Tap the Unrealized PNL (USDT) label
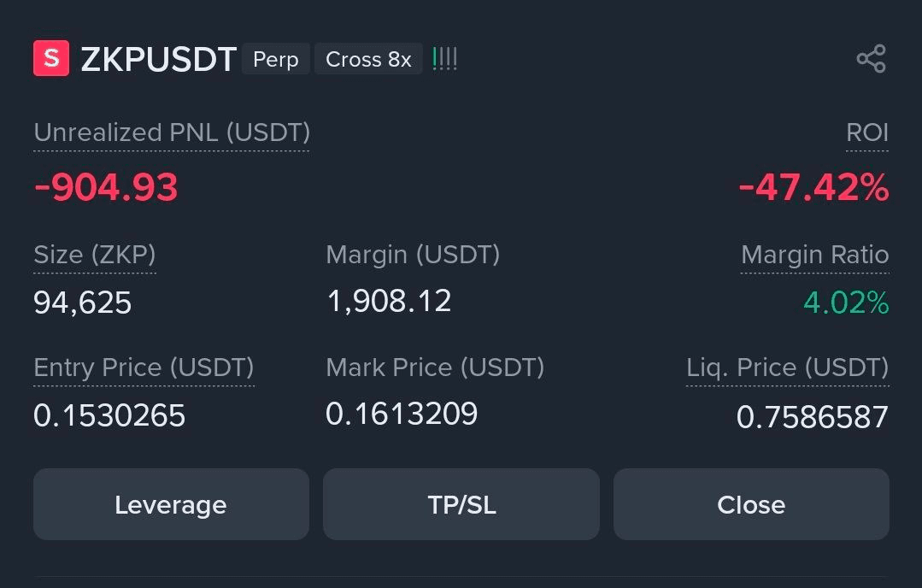Image resolution: width=922 pixels, height=588 pixels. coord(171,132)
